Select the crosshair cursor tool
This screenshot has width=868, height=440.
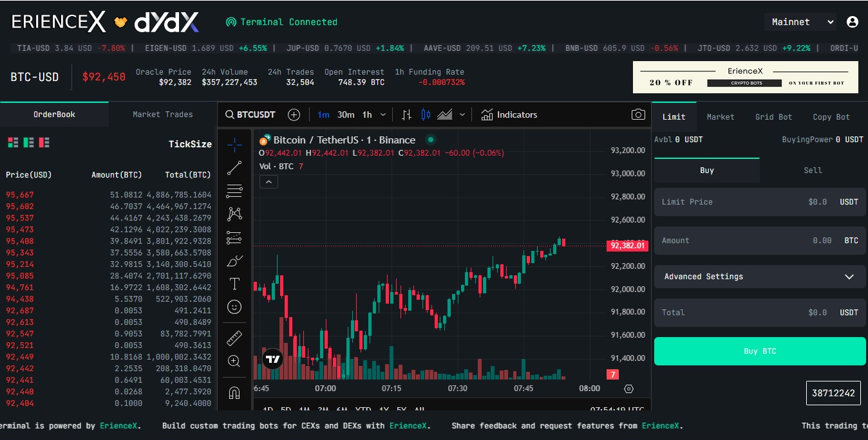tap(234, 144)
